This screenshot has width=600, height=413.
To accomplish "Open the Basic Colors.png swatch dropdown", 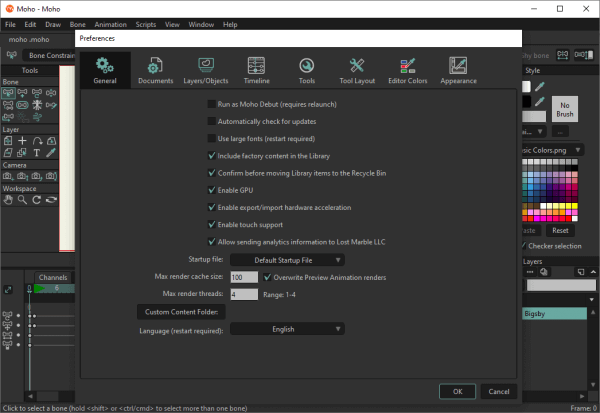I will (x=553, y=150).
